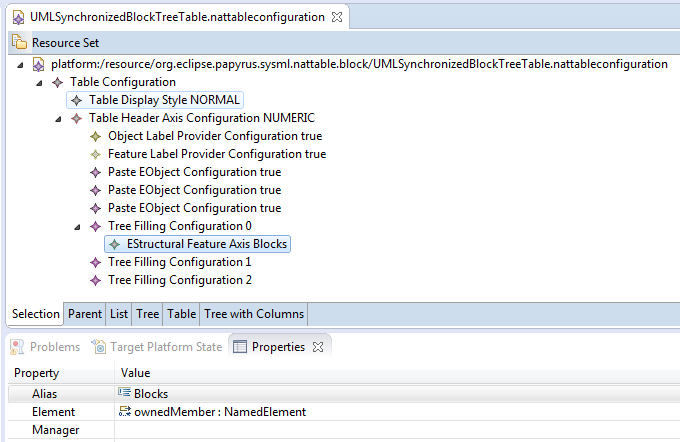The width and height of the screenshot is (680, 442).
Task: Click the nattableconfiguration file icon in editor tab
Action: pos(18,17)
